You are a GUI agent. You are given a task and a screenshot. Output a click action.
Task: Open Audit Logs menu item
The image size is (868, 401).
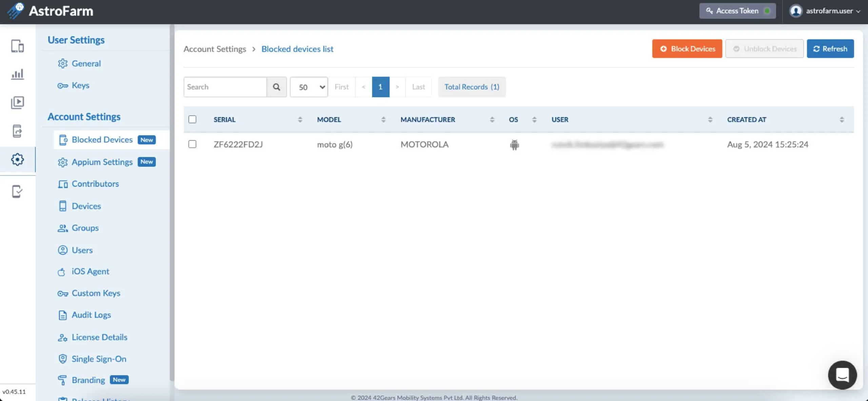[84, 315]
